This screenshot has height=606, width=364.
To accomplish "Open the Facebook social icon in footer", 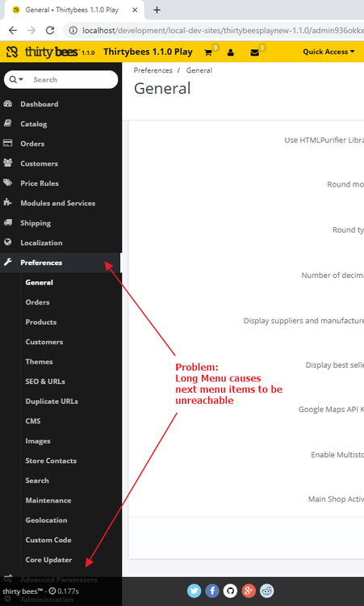I will click(212, 591).
